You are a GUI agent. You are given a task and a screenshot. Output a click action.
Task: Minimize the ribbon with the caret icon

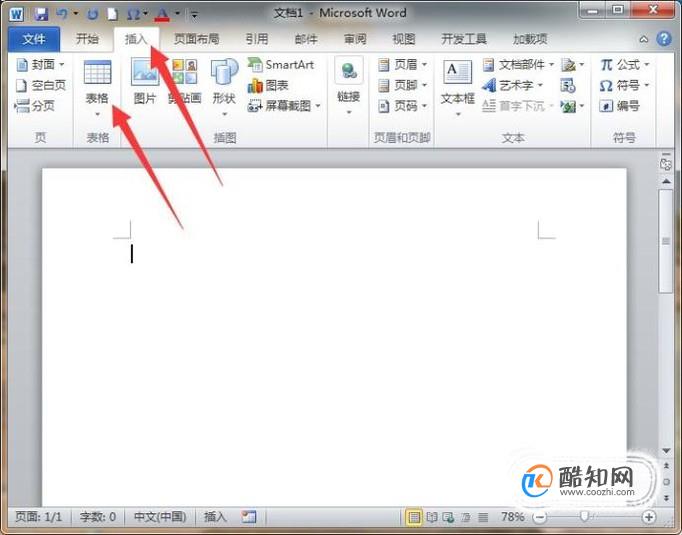[x=644, y=39]
